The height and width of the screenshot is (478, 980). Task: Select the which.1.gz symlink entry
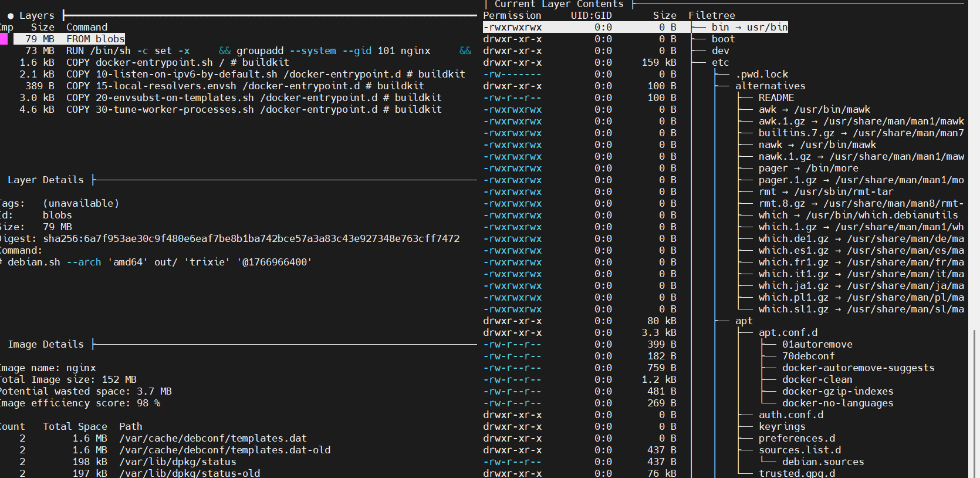(x=861, y=227)
